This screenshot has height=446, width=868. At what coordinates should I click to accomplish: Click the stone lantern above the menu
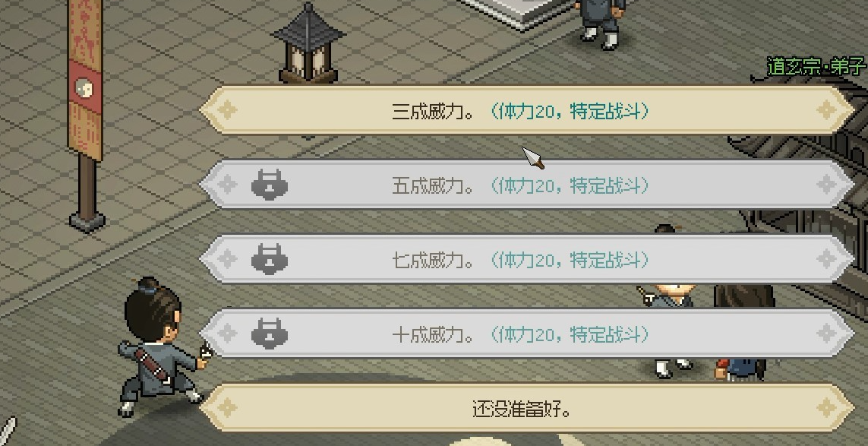308,43
